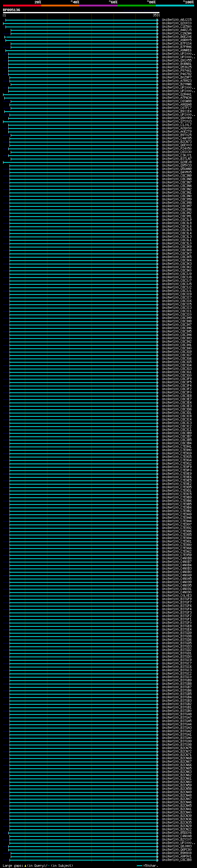Screen dimensions: 197x868
Task: Click the white query sequence bar
Action: point(81,13)
